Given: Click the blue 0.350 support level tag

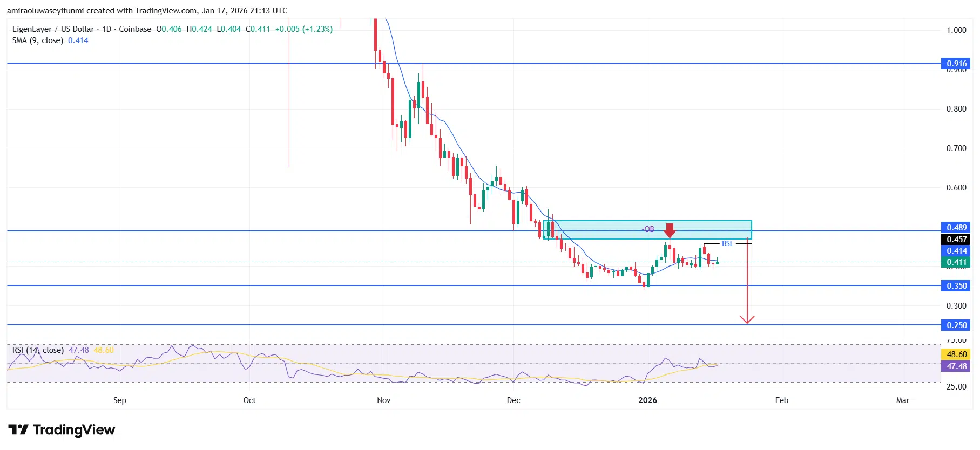Looking at the screenshot, I should tap(956, 286).
